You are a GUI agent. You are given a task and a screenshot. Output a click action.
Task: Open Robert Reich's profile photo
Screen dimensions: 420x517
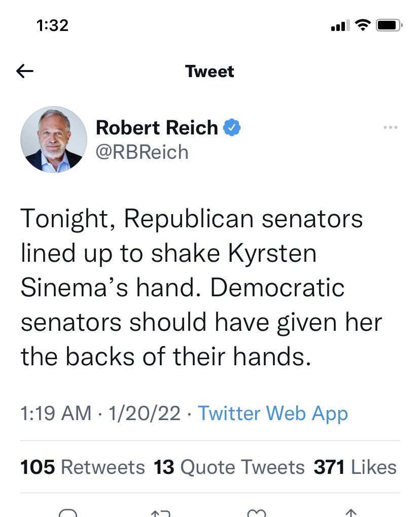[54, 140]
